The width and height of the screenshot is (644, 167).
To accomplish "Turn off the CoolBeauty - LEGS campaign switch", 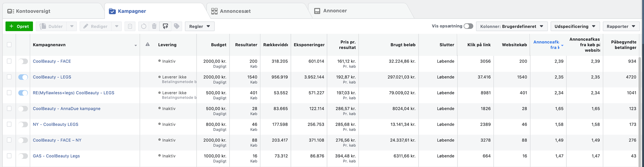I will pos(23,77).
